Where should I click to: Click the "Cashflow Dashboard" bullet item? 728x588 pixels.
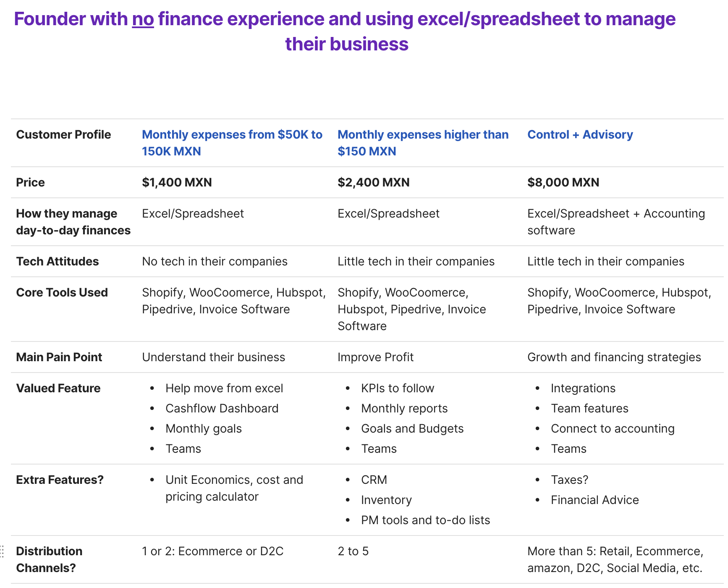[222, 408]
